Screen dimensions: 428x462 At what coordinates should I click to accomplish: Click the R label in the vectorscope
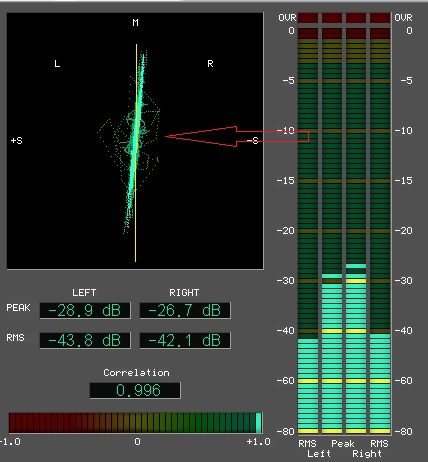tap(210, 64)
